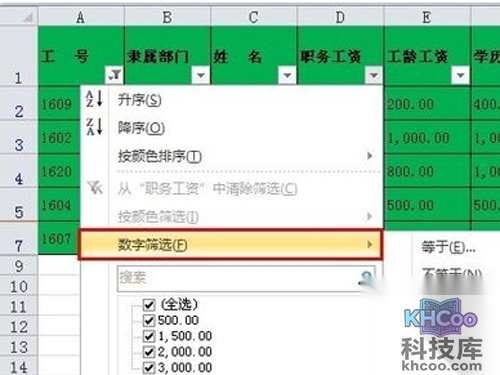Open the 职务工资 filter dropdown
The height and width of the screenshot is (375, 500).
[374, 75]
